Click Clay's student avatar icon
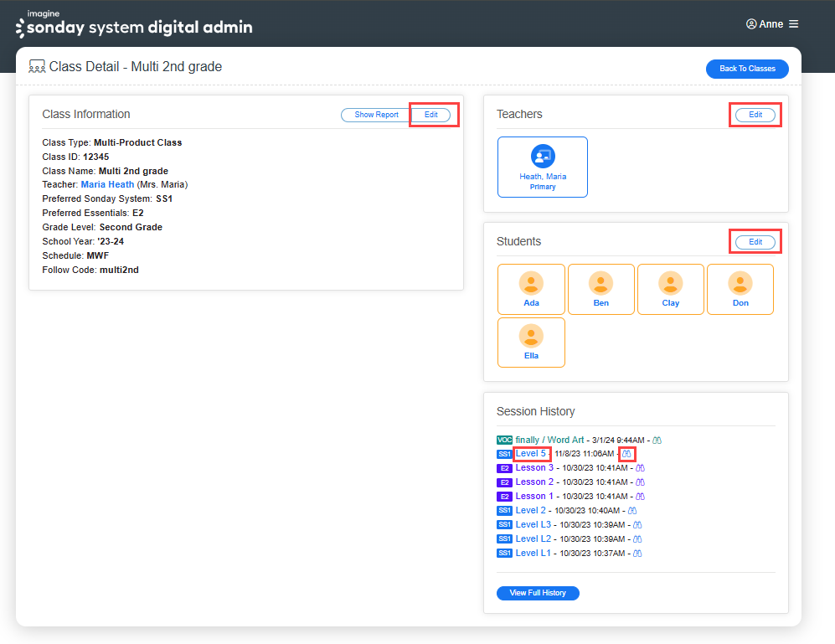 [x=671, y=283]
